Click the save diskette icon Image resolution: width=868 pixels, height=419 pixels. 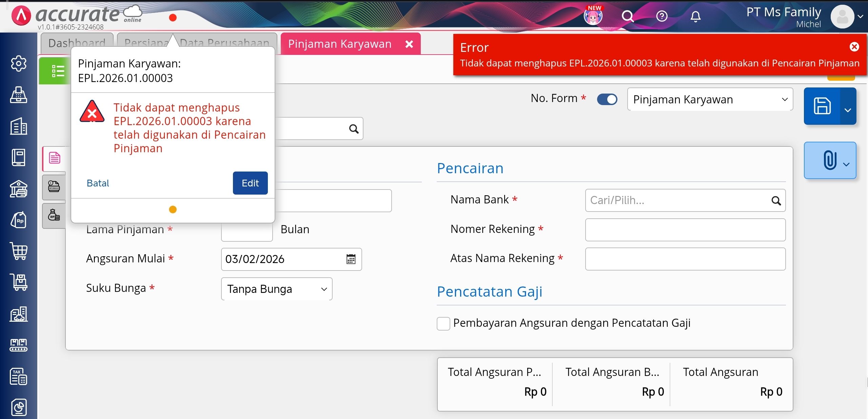tap(822, 106)
